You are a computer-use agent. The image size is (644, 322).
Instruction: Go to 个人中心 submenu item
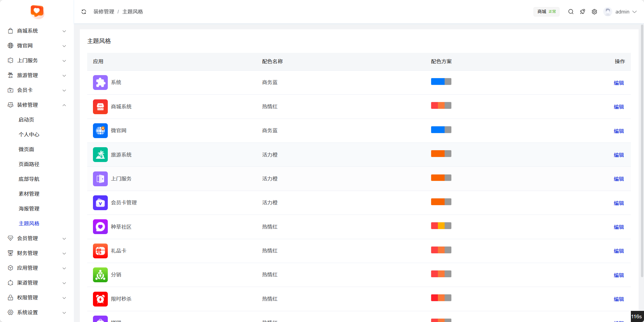pos(29,134)
